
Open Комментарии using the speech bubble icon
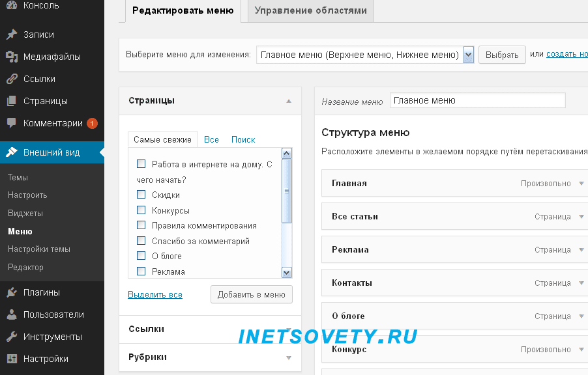[x=12, y=122]
